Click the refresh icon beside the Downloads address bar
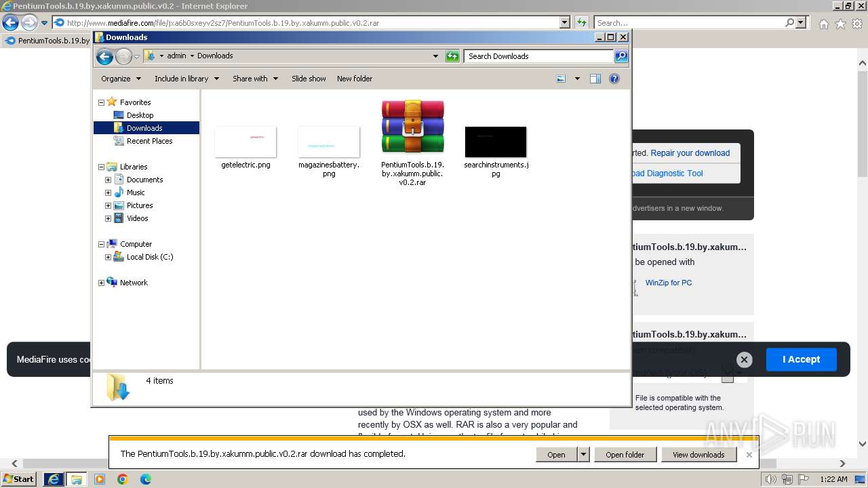Screen dimensions: 868x488 click(452, 56)
